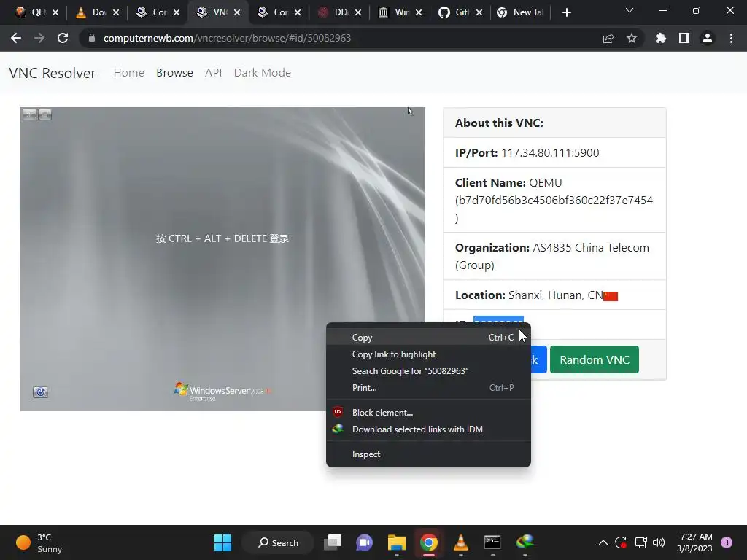
Task: Open the Chrome three-dot menu
Action: coord(731,38)
